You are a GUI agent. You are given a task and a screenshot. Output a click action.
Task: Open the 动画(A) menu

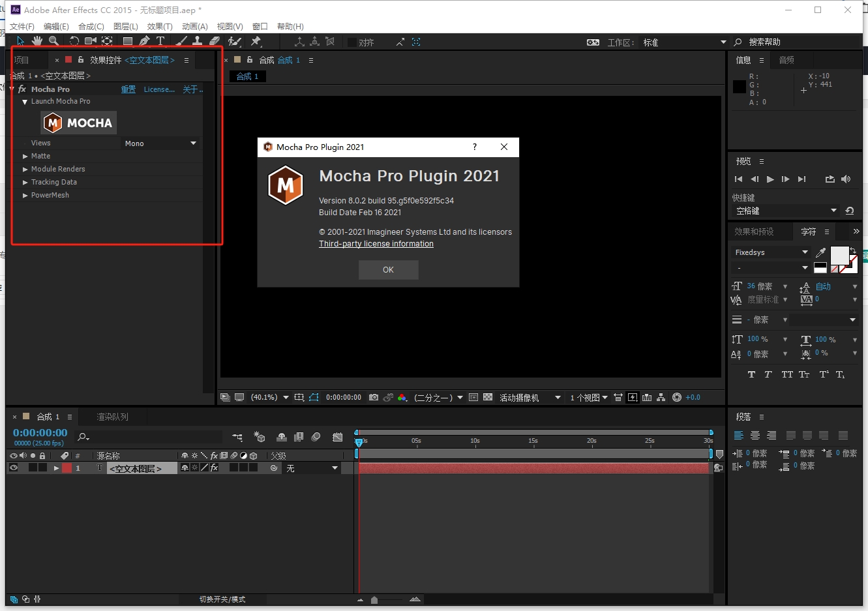(194, 26)
